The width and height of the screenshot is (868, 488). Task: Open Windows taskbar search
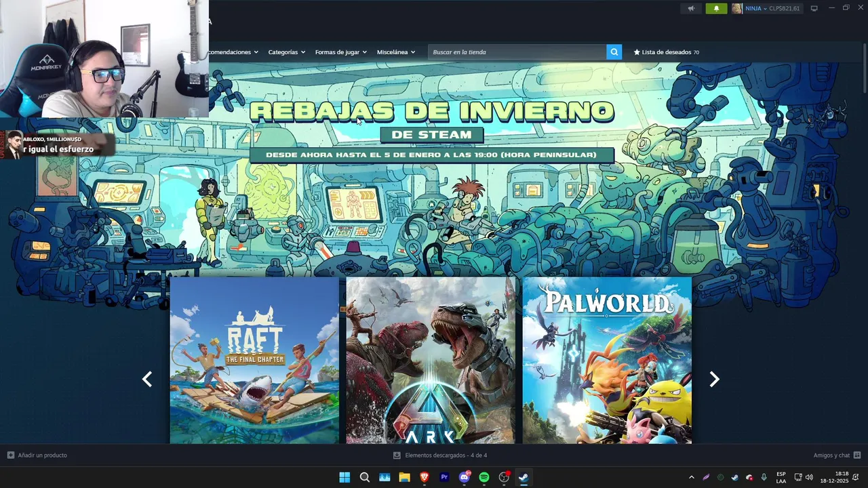point(365,477)
